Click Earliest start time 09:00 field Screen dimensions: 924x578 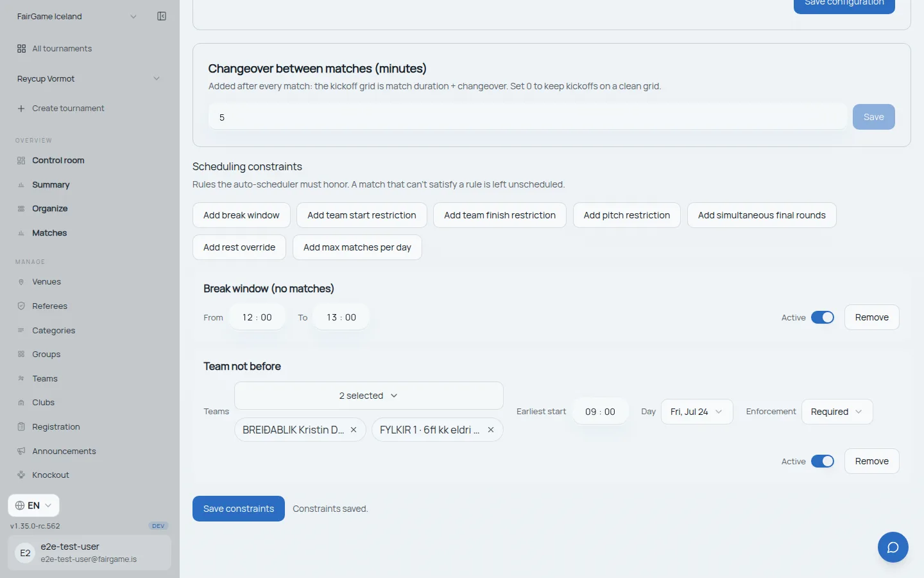click(x=601, y=412)
